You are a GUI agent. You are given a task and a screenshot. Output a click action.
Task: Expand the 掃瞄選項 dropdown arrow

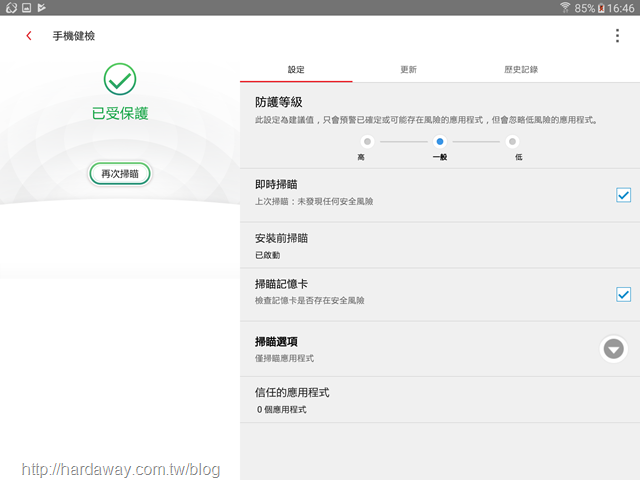[x=613, y=349]
